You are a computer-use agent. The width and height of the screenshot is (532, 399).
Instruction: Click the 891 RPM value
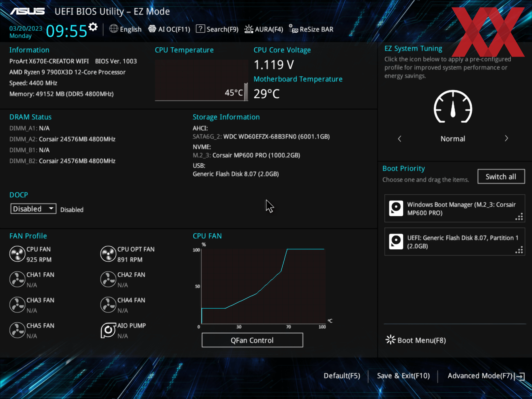click(x=130, y=260)
